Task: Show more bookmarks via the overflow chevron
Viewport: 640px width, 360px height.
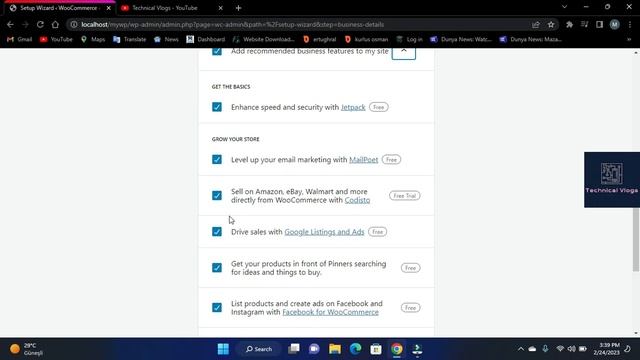Action: [x=629, y=39]
